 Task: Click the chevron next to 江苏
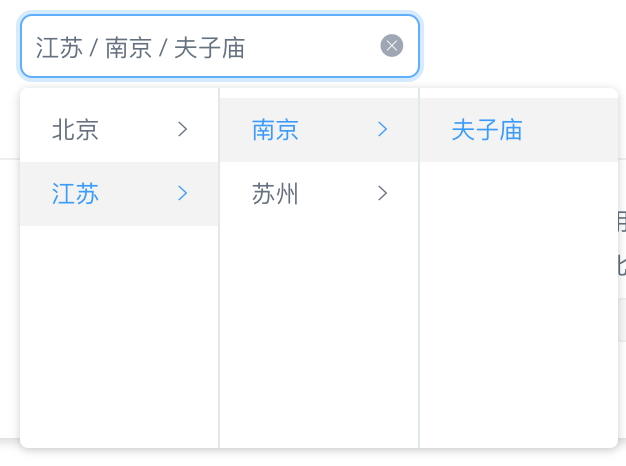182,194
